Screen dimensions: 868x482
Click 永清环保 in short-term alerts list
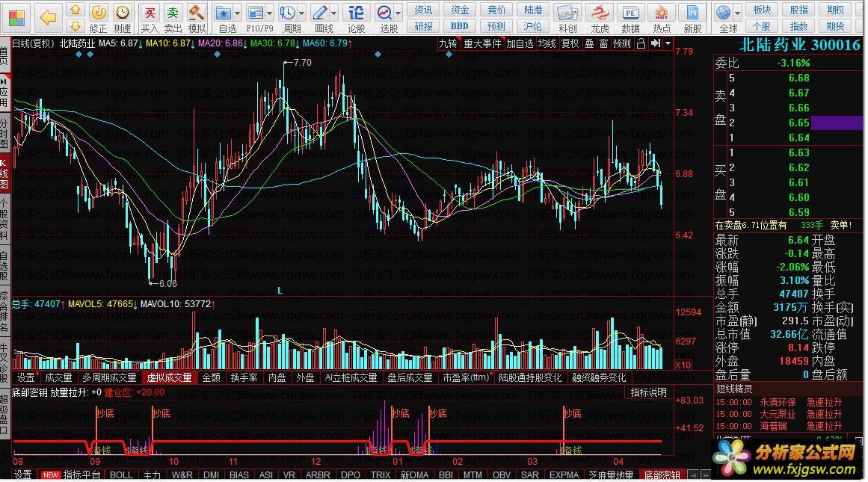778,402
